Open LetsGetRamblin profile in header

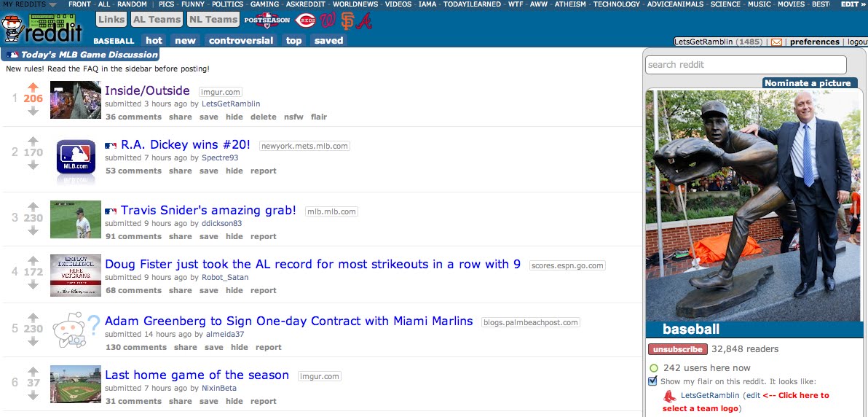(x=705, y=42)
